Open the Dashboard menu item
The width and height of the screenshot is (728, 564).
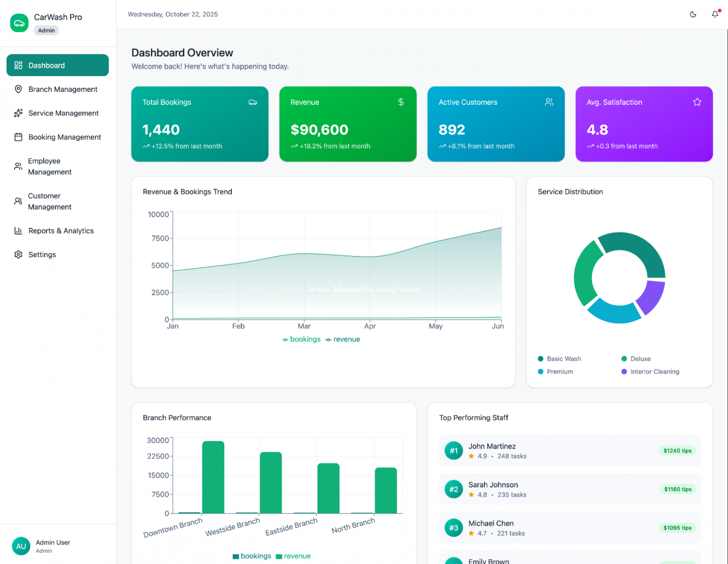(57, 65)
